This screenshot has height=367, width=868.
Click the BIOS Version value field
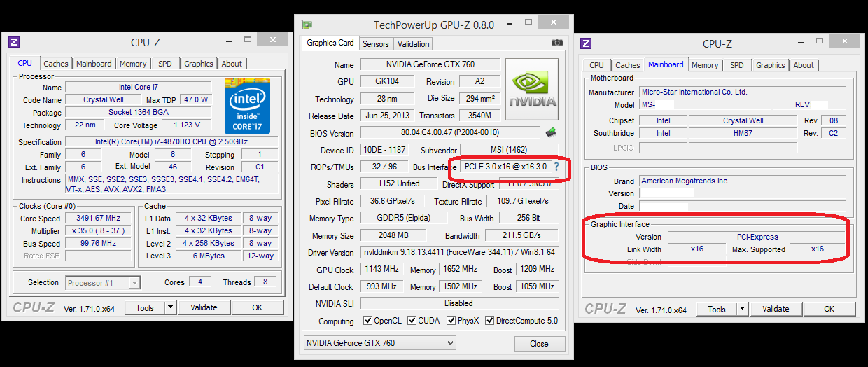450,132
